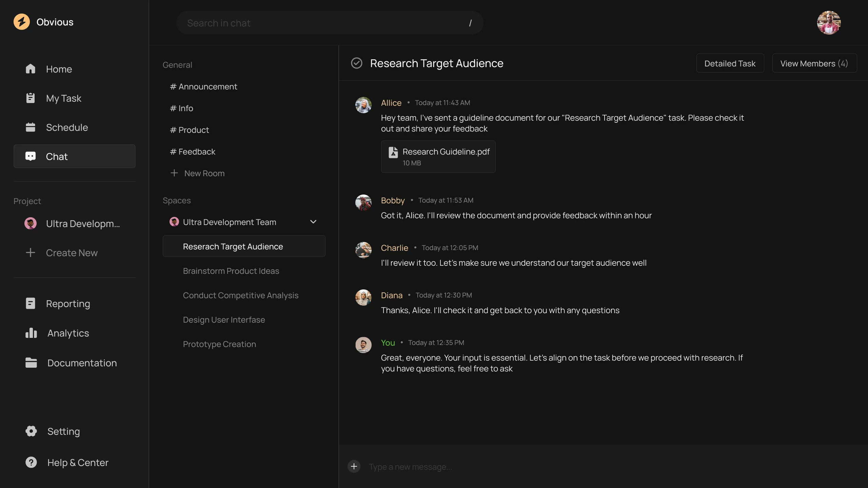This screenshot has width=868, height=488.
Task: Click the Setting gear icon
Action: (x=31, y=431)
